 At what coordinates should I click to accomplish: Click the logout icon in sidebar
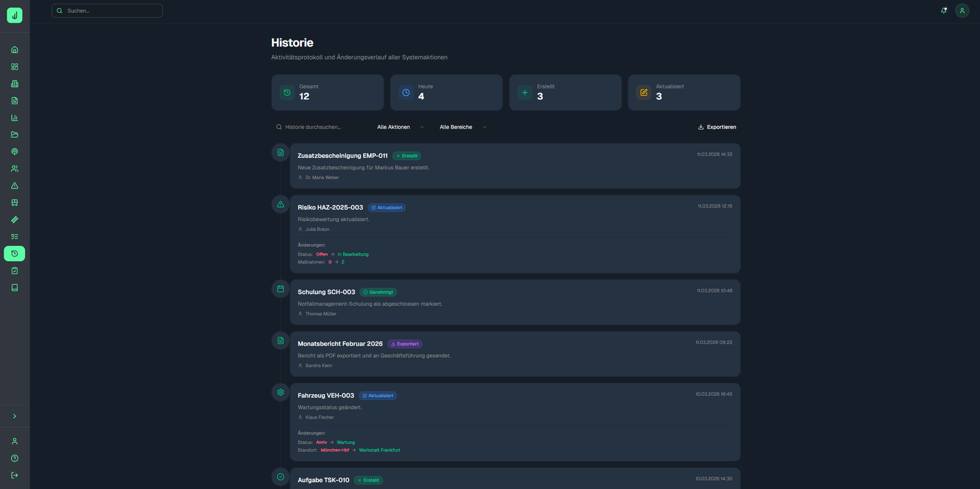pos(15,476)
